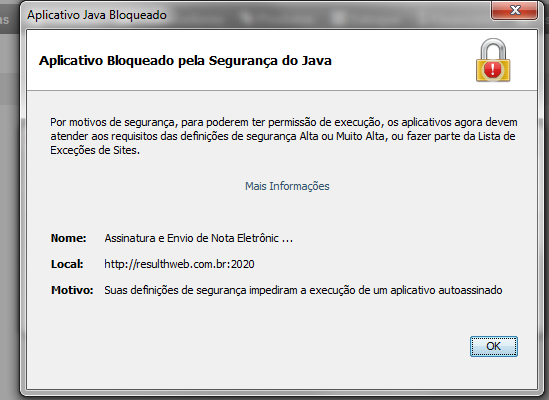Click the empty gray area left of OK
The image size is (549, 400).
(x=245, y=346)
